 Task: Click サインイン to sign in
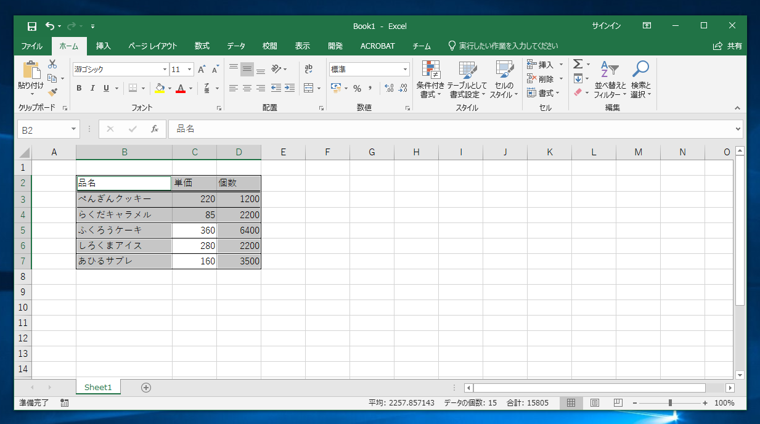tap(606, 26)
